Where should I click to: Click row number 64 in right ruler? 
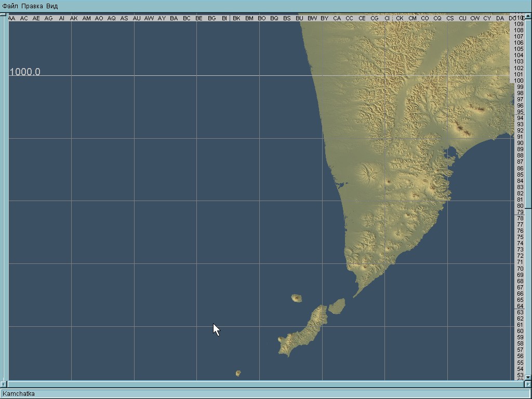pyautogui.click(x=520, y=306)
